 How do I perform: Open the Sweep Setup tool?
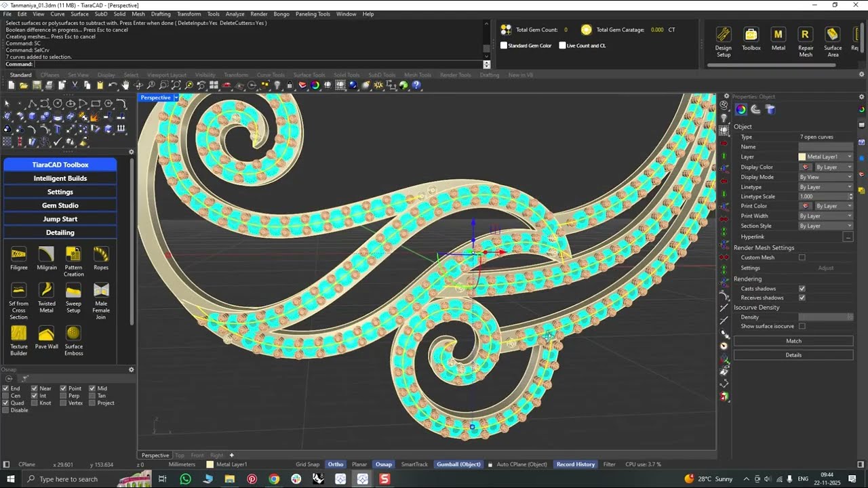(x=73, y=298)
